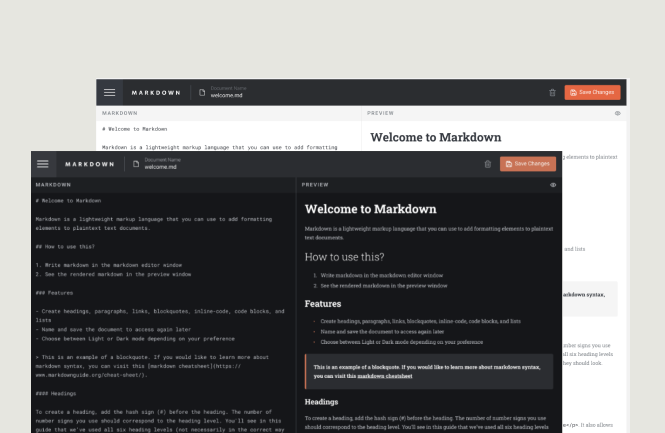Open the markdown cheatsheet link in preview
665x433 pixels.
click(385, 376)
